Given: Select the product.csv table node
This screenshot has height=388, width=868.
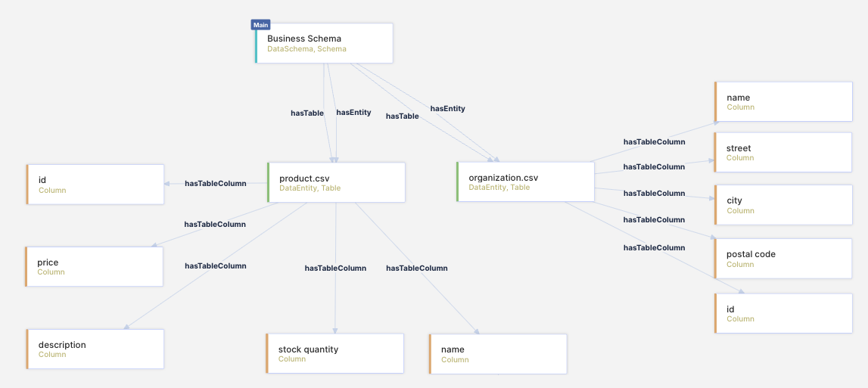Looking at the screenshot, I should coord(336,182).
